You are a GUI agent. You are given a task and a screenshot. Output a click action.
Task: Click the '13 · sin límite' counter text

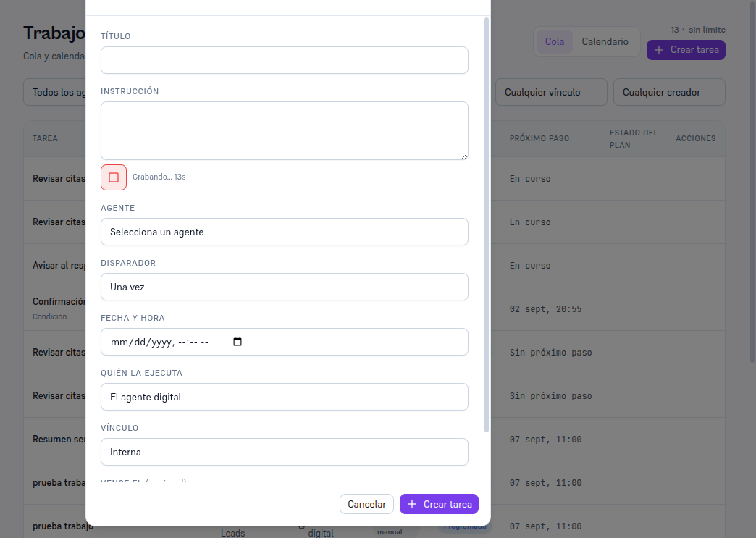(698, 30)
